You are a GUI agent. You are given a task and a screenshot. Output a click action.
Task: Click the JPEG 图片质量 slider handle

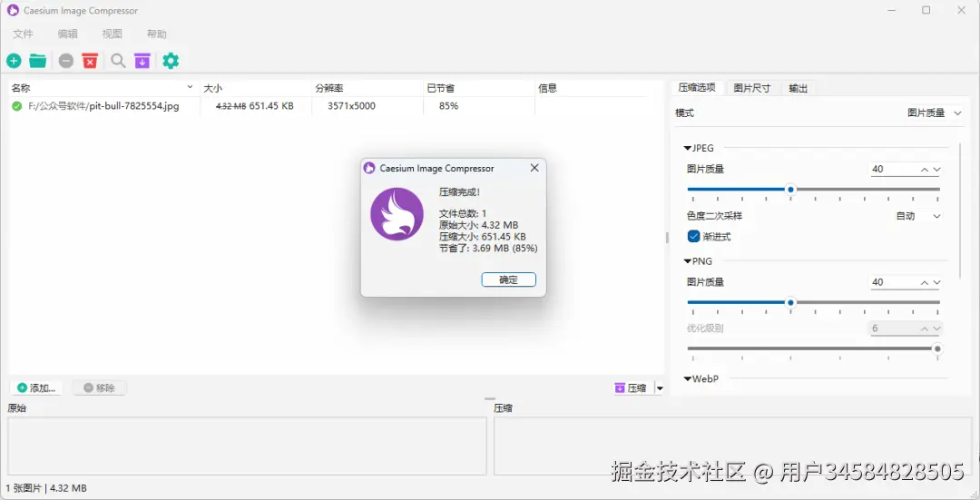[790, 189]
